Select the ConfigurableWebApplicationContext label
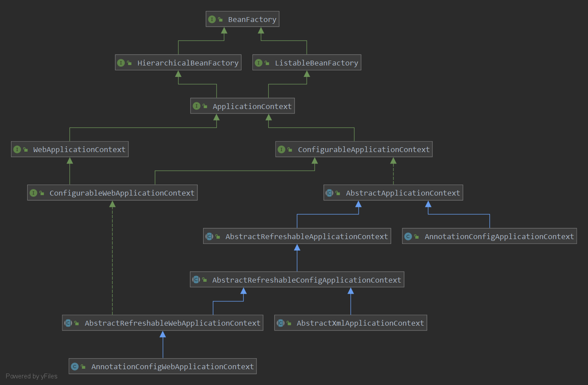Viewport: 588px width, 385px height. click(x=122, y=193)
